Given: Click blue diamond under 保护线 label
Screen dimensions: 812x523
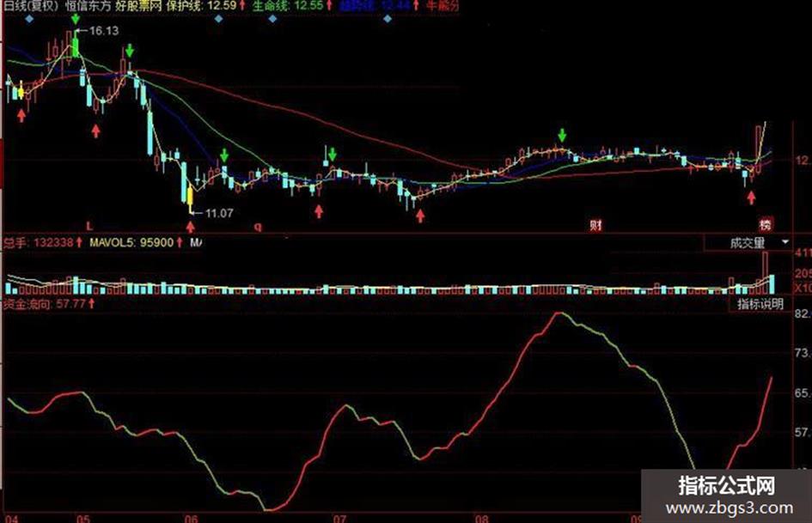Looking at the screenshot, I should click(x=218, y=19).
